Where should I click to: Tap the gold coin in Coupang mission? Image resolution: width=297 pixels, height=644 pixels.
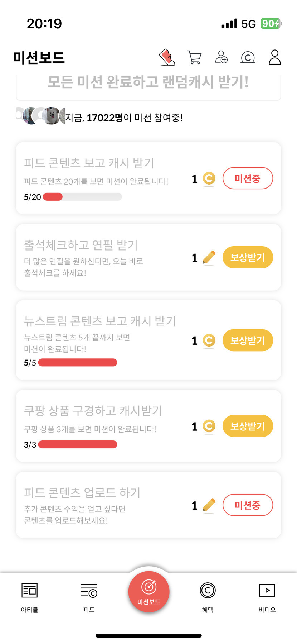pos(209,426)
